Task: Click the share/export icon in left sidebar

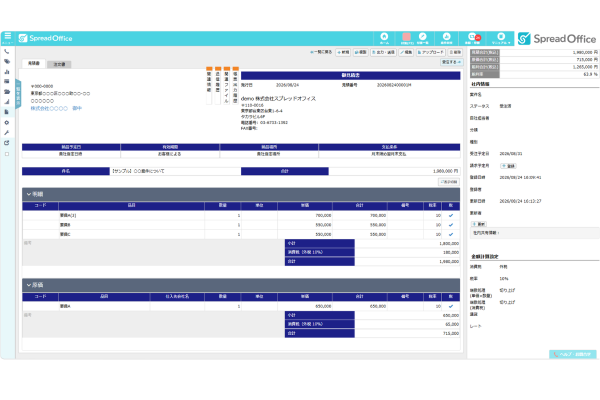Action: click(x=7, y=143)
